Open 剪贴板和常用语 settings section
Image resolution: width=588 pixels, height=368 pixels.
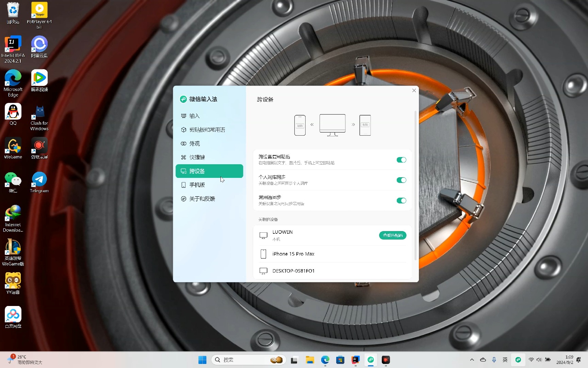[x=209, y=130]
